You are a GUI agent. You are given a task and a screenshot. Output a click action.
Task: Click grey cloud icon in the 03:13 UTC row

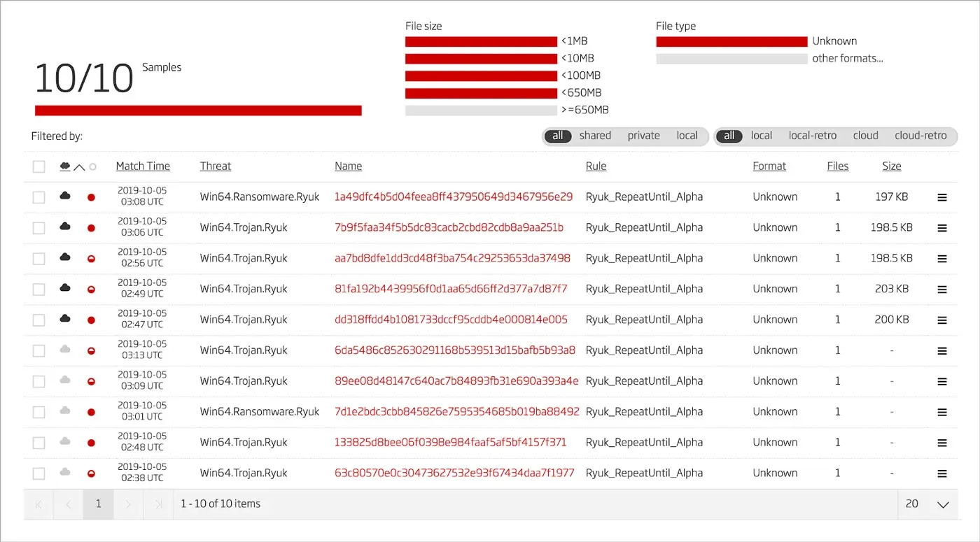point(65,350)
